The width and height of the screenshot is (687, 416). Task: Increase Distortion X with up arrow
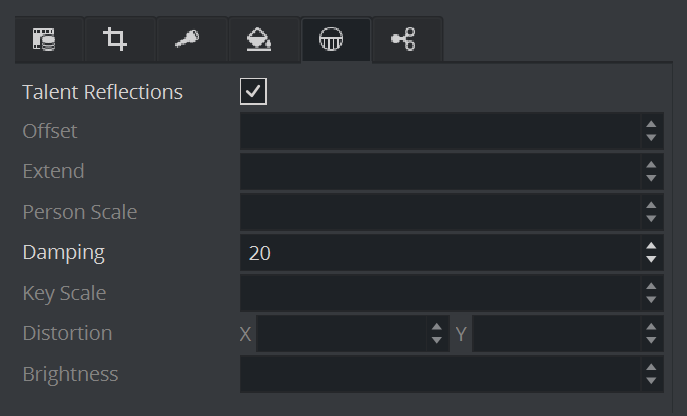436,327
